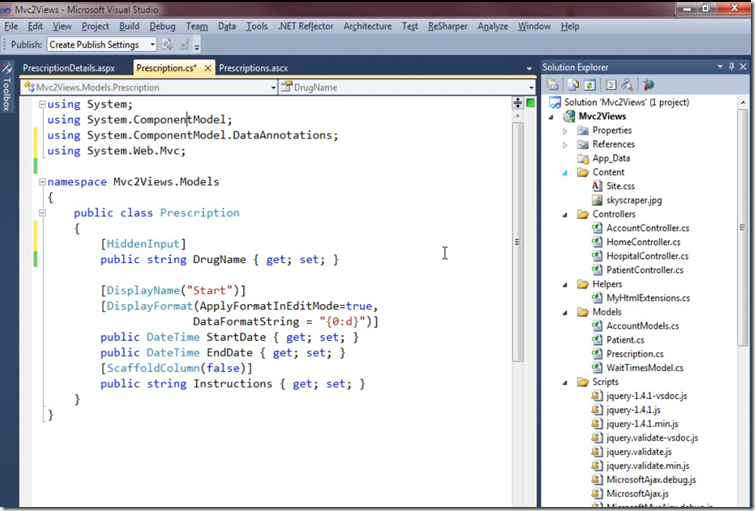
Task: Collapse the Helpers folder
Action: point(565,285)
